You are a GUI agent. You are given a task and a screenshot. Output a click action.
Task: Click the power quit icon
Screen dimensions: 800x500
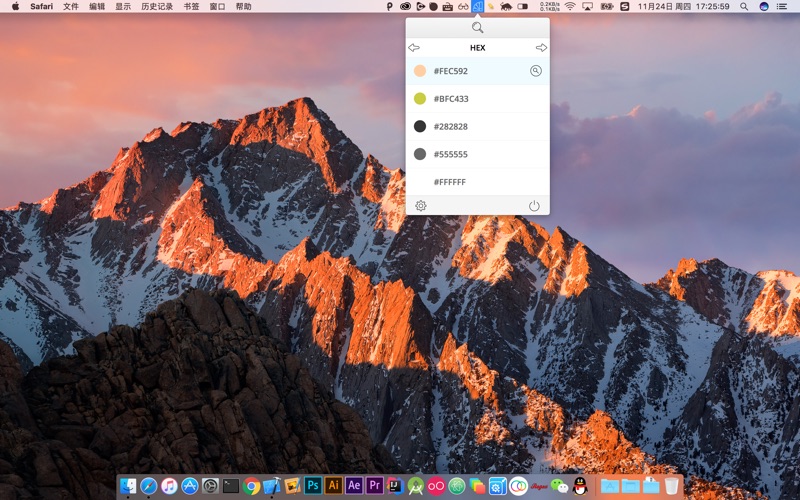coord(534,206)
